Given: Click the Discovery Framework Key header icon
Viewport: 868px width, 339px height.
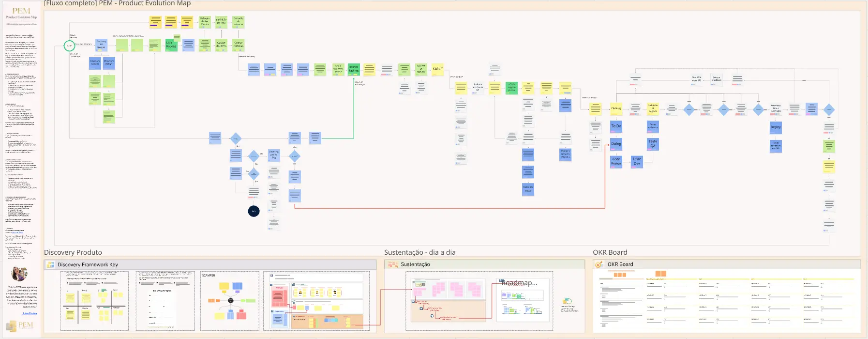Looking at the screenshot, I should 50,265.
